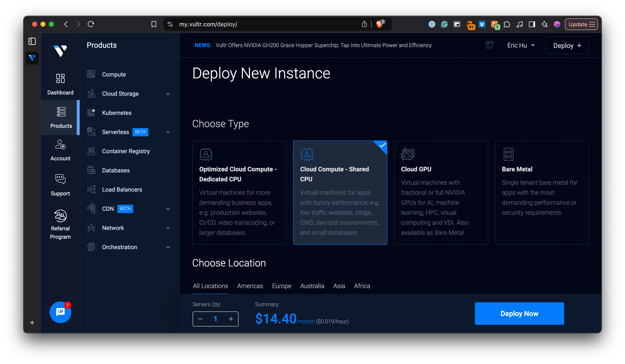Open the Support section
This screenshot has height=364, width=625.
pyautogui.click(x=60, y=185)
